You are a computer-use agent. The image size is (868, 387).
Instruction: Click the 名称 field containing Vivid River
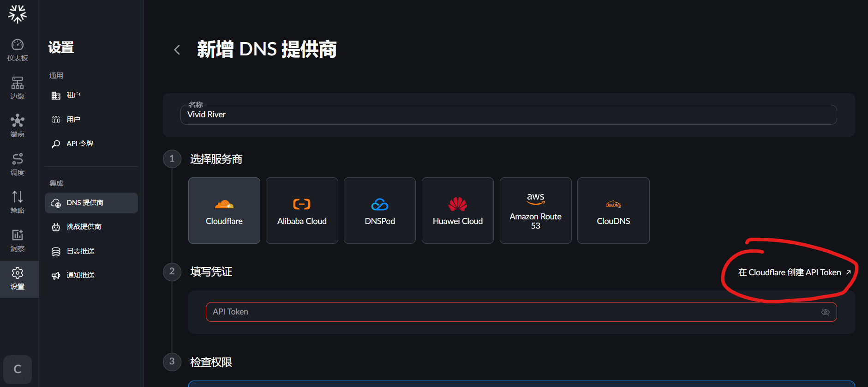[509, 115]
